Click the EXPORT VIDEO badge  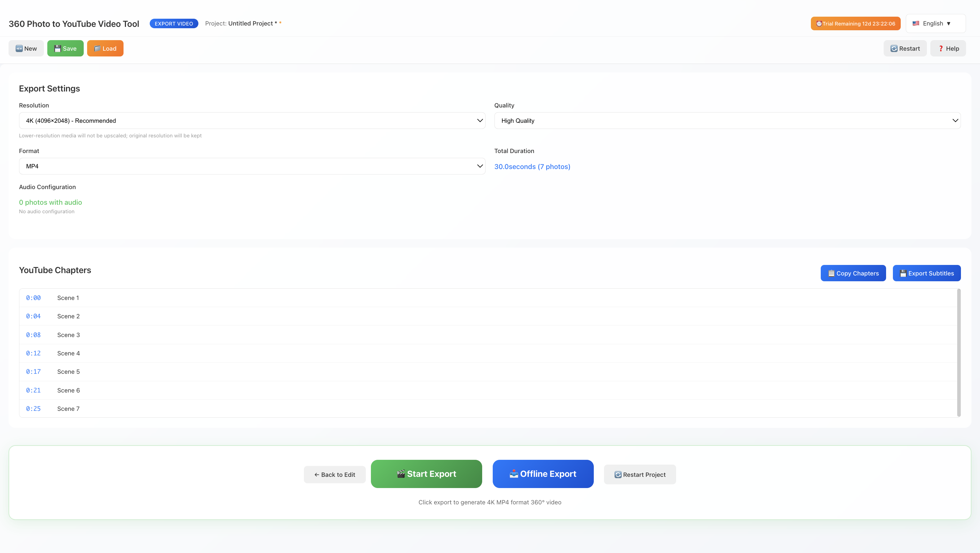(x=174, y=23)
